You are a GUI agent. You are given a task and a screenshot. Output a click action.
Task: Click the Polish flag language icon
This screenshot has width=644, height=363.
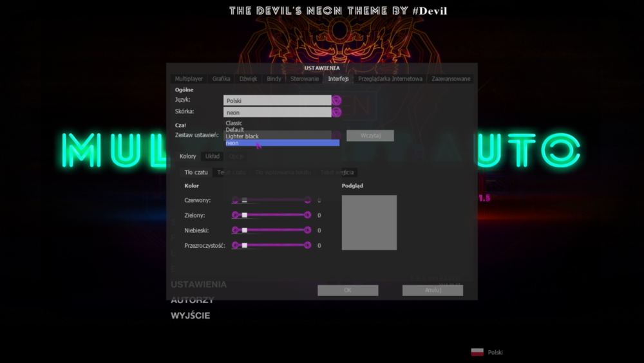[477, 352]
